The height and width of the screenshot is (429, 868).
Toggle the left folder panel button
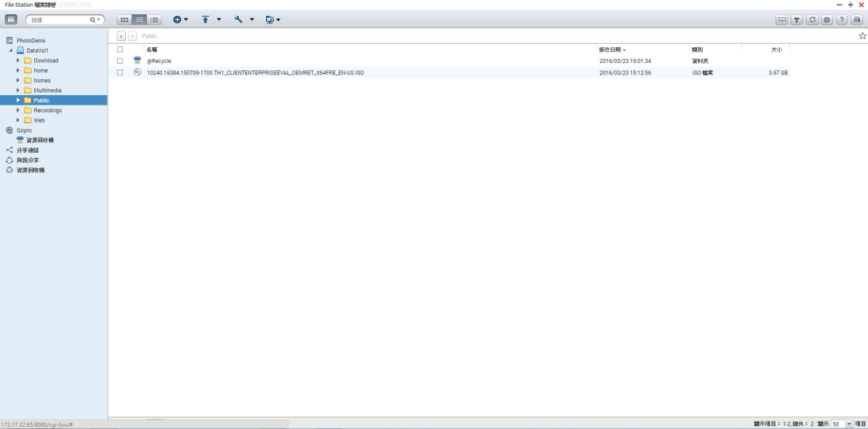pyautogui.click(x=12, y=20)
